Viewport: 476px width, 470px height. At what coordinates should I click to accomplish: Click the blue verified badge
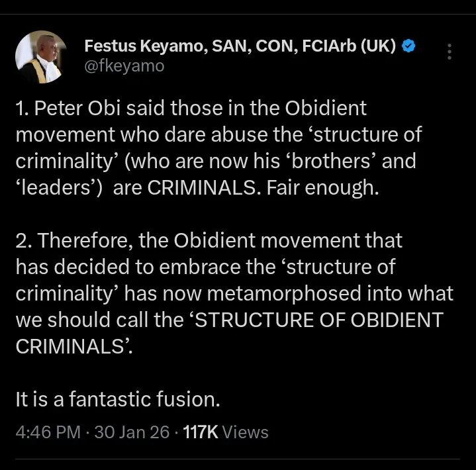tap(410, 46)
